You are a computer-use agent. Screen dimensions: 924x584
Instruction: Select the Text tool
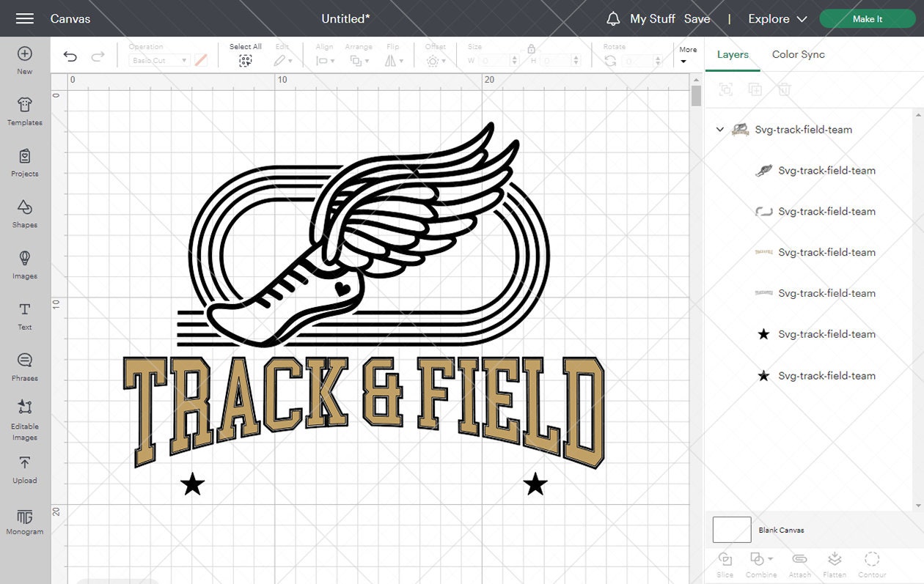24,316
